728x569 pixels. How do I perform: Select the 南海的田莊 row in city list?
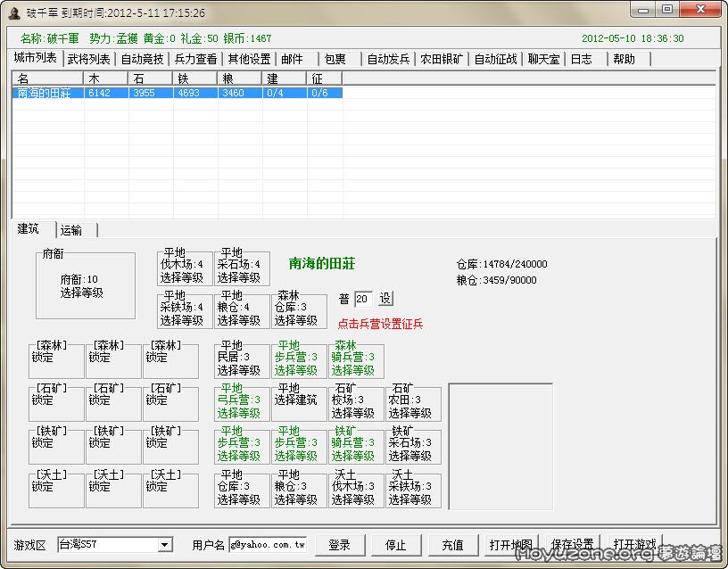44,93
